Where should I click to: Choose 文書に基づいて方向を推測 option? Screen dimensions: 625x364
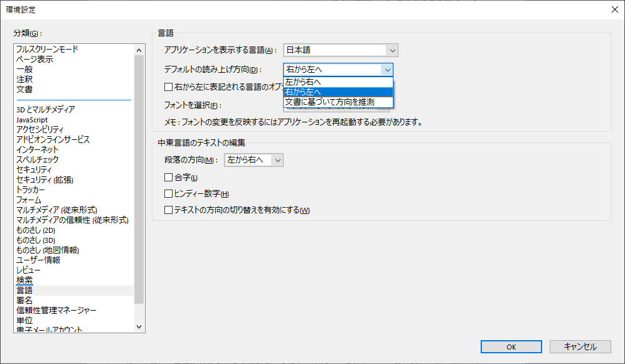[x=338, y=102]
